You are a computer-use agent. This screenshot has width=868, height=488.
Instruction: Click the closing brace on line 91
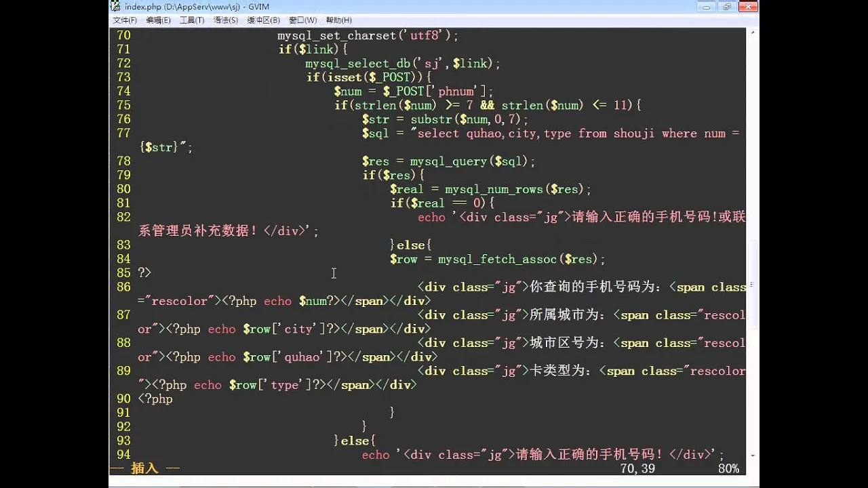tap(393, 413)
